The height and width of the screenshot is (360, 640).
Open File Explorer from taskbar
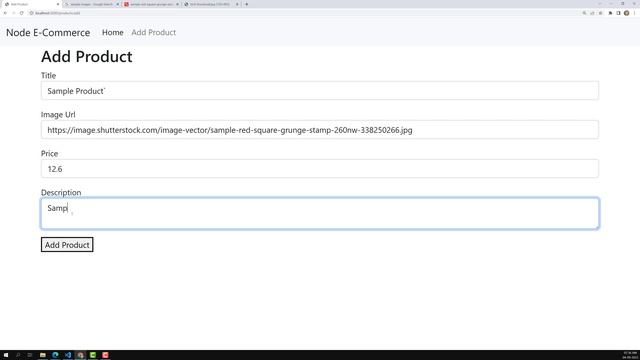point(42,355)
